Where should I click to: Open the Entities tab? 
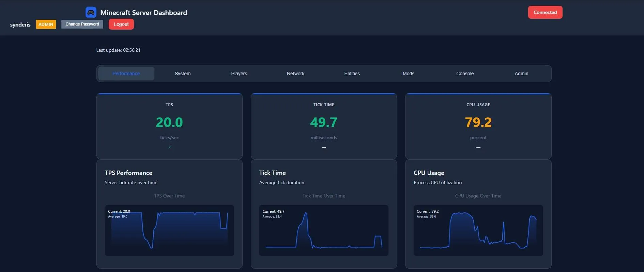[x=352, y=74]
